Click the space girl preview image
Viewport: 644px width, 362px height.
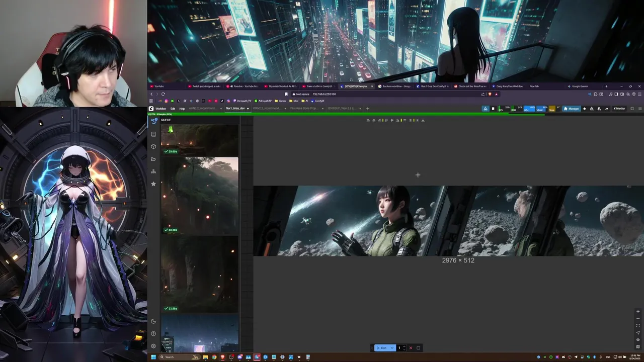[x=448, y=221]
